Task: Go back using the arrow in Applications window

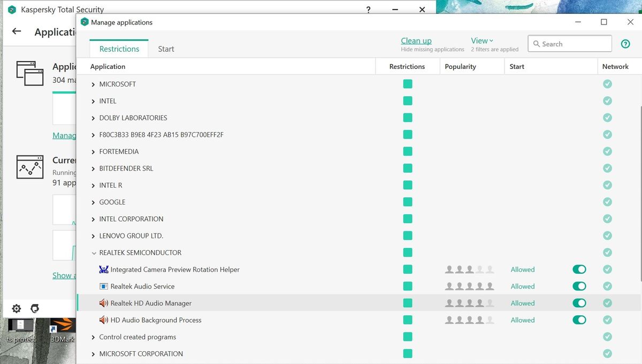Action: tap(16, 32)
